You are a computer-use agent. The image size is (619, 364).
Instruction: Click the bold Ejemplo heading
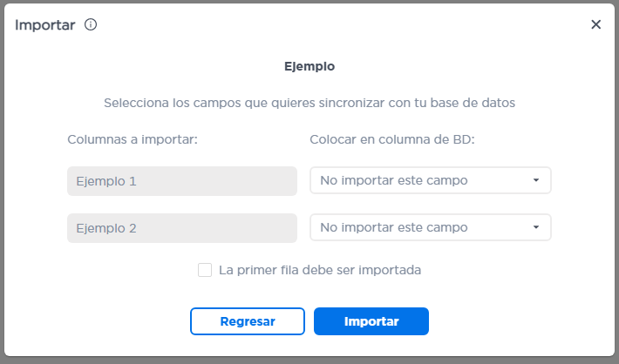point(309,66)
